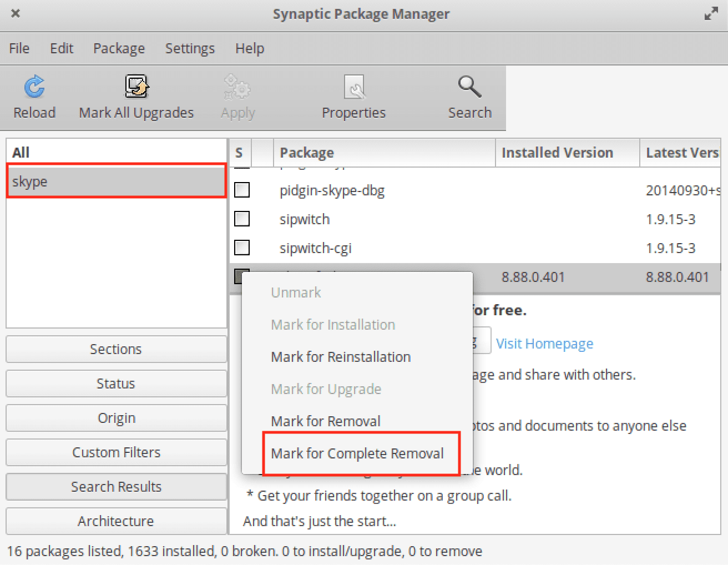
Task: Open the Package menu
Action: [x=119, y=48]
